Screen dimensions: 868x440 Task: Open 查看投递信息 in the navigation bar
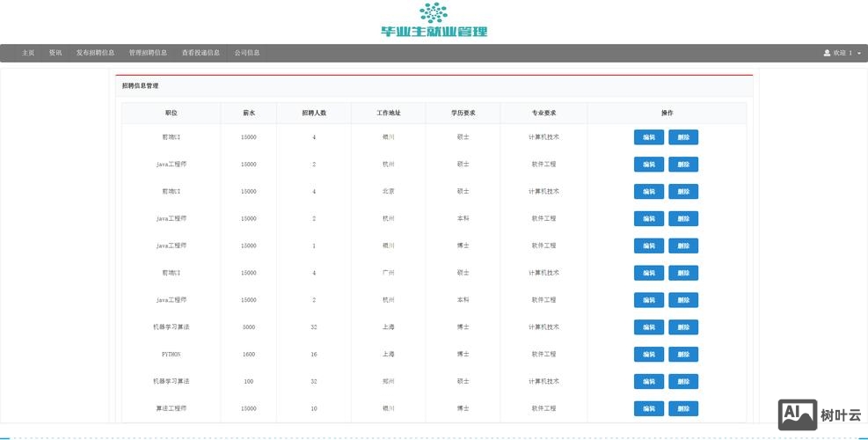point(201,53)
